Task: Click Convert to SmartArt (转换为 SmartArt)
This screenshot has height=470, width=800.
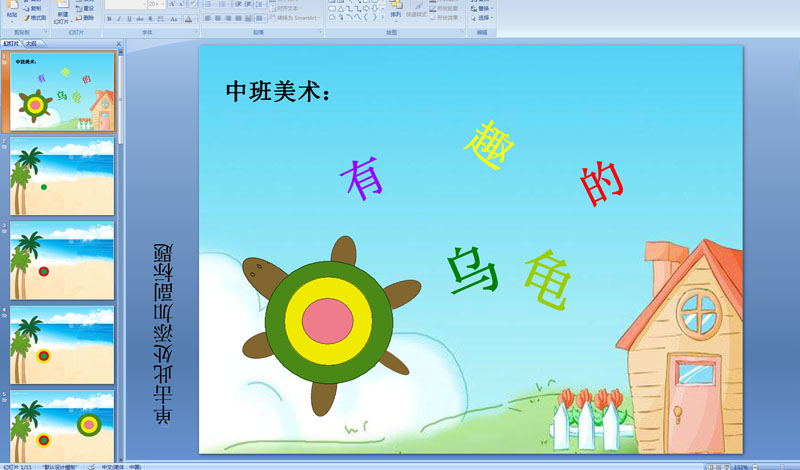Action: coord(295,18)
